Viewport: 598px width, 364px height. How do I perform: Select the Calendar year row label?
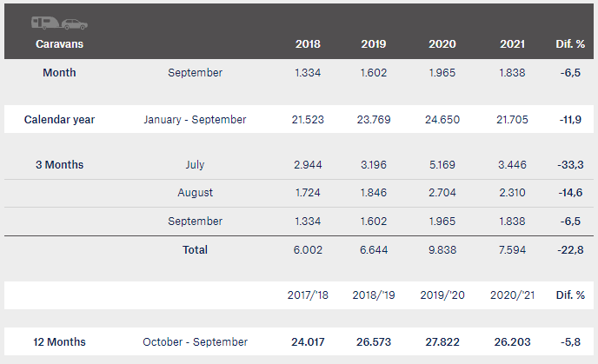pyautogui.click(x=59, y=120)
